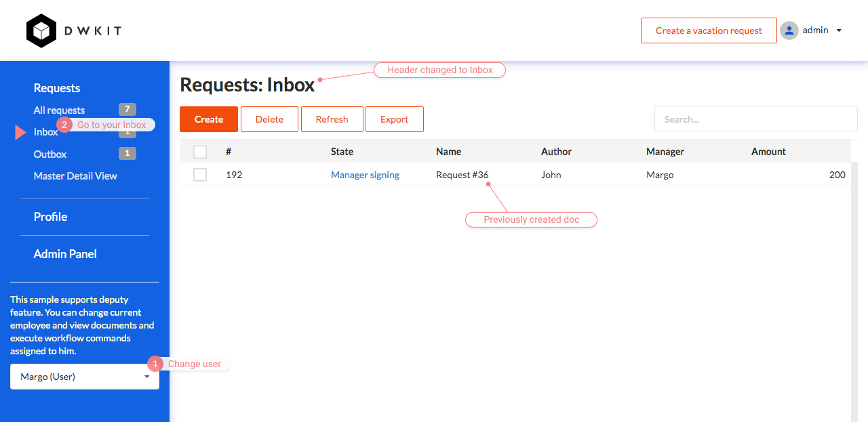Open Profile section

click(50, 217)
